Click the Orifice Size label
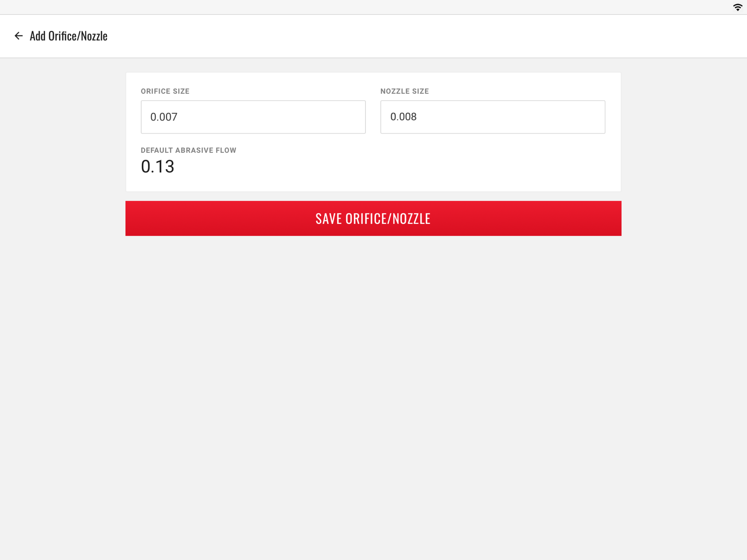The height and width of the screenshot is (560, 747). tap(165, 91)
